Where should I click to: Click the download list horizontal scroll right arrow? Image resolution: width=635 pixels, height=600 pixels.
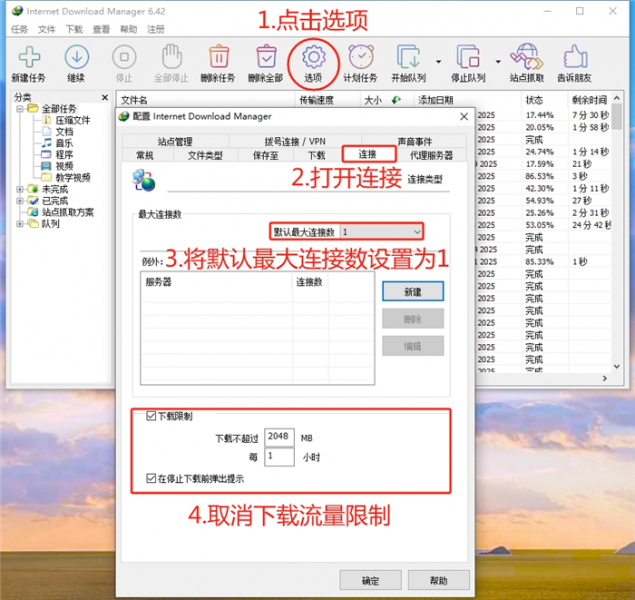point(605,378)
